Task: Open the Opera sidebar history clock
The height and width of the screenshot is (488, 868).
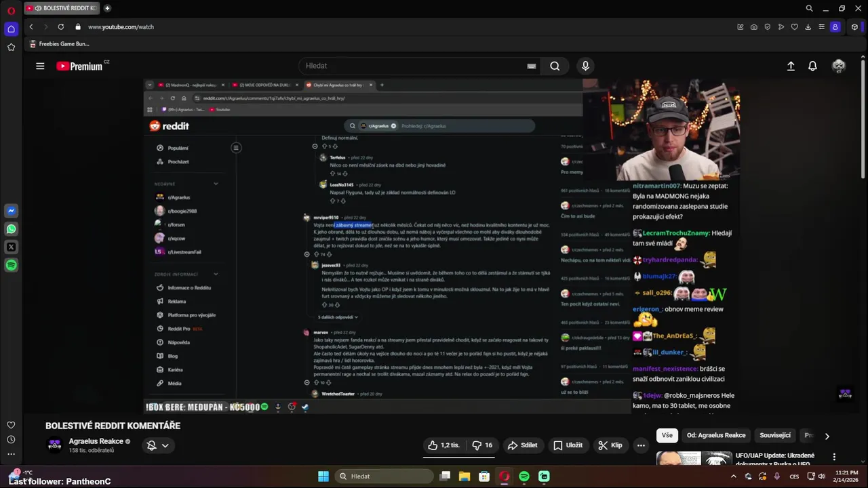Action: coord(11,440)
